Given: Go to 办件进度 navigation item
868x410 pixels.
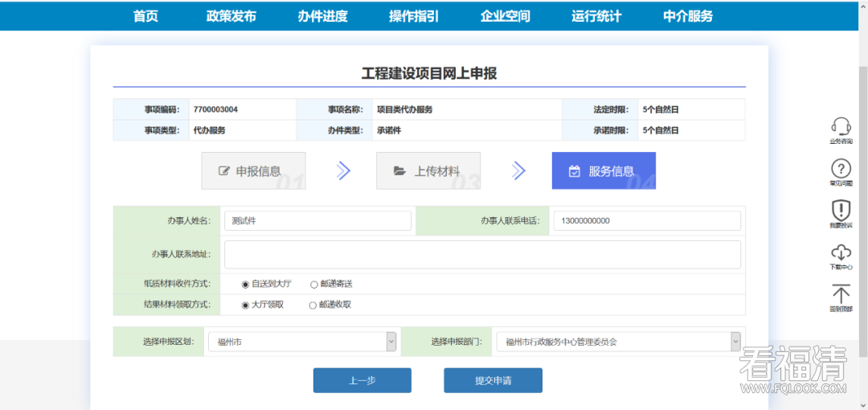Looking at the screenshot, I should 322,16.
